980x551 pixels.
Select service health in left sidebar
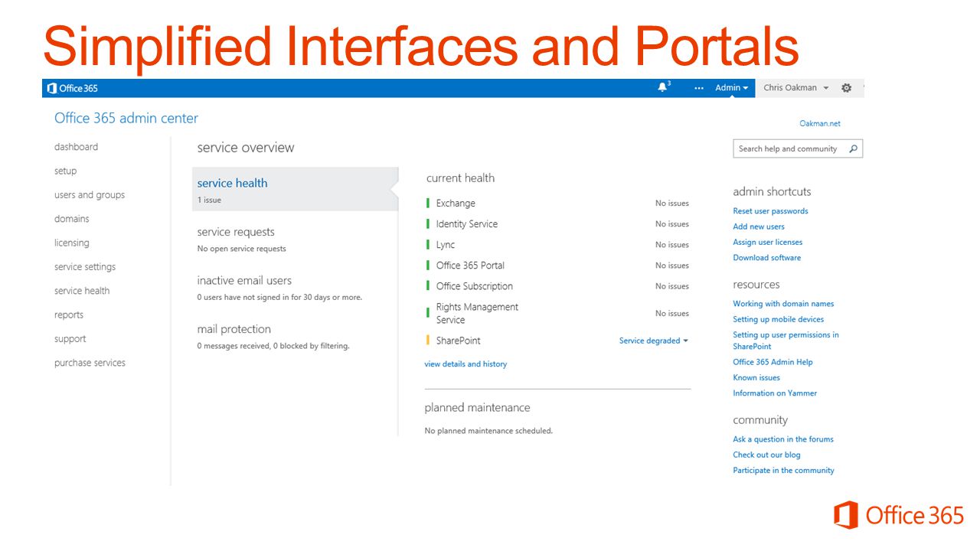tap(82, 291)
